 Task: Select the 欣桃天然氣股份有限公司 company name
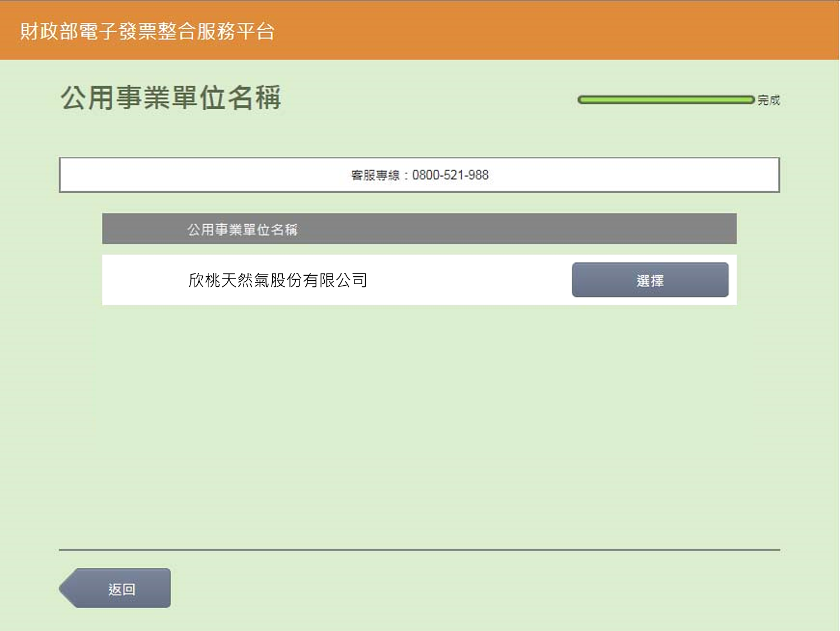pos(278,280)
